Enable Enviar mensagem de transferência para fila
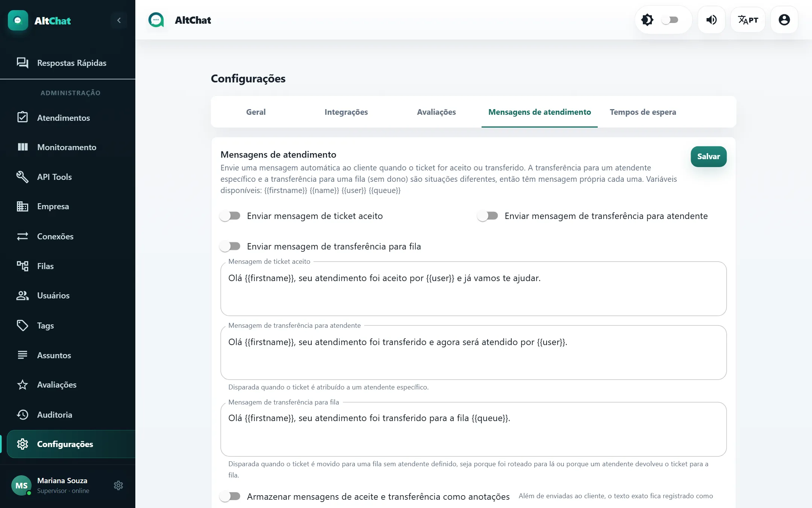Screen dimensions: 812x508 [x=230, y=246]
